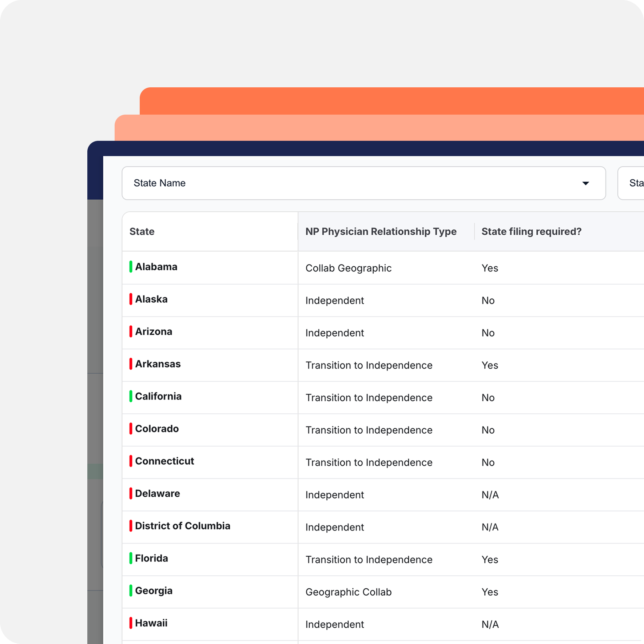The height and width of the screenshot is (644, 644).
Task: Select the Alaska row name
Action: pos(151,299)
